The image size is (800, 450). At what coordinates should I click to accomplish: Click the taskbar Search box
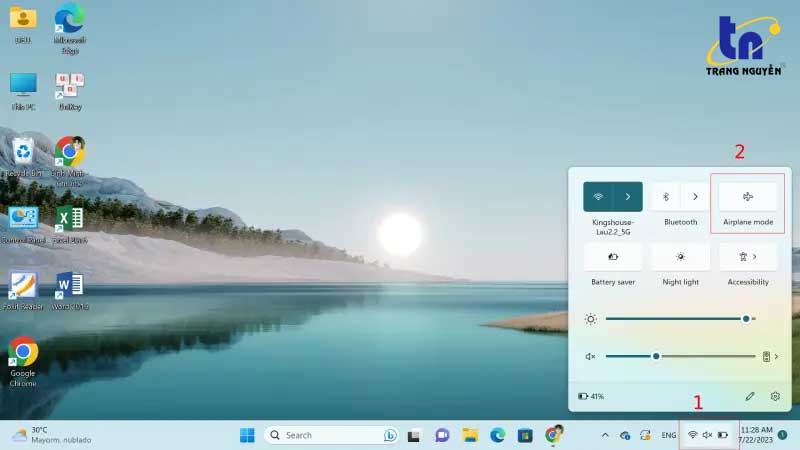(320, 435)
